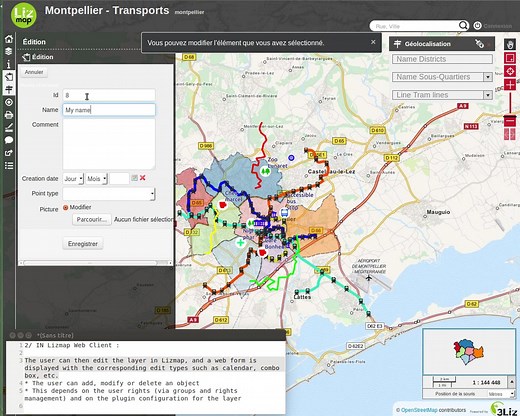Open the Mois month dropdown

point(96,179)
